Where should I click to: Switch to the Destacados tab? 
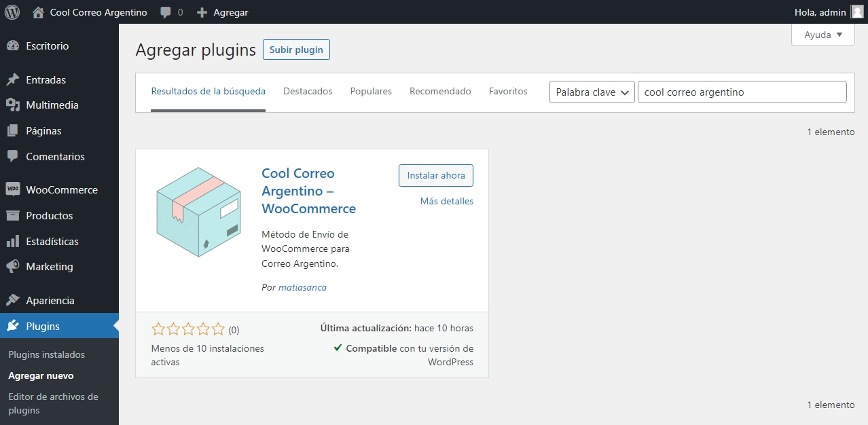[308, 91]
